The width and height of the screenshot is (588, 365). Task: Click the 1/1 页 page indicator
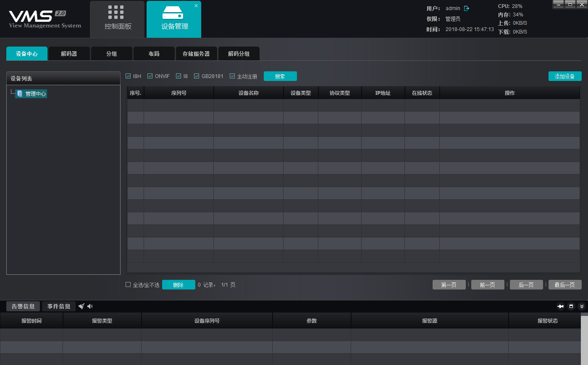click(228, 285)
